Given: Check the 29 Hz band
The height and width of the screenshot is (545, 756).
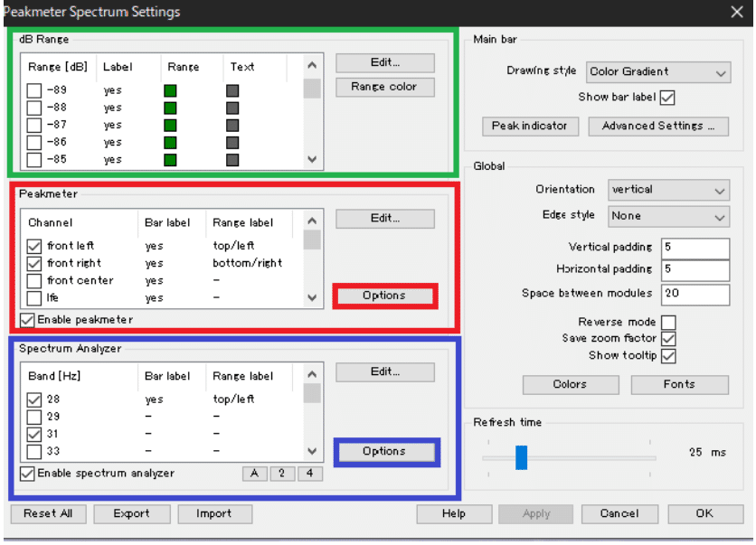Looking at the screenshot, I should pyautogui.click(x=33, y=417).
